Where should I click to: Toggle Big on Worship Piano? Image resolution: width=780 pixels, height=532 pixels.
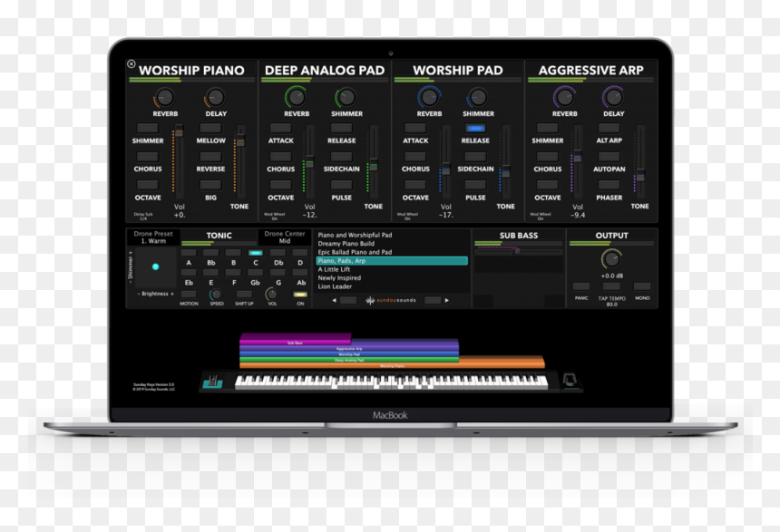[210, 185]
